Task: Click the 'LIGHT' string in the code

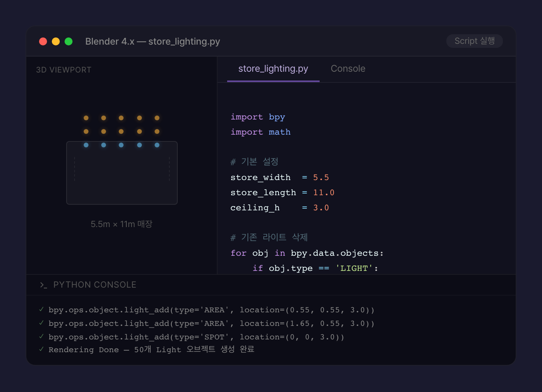Action: point(354,269)
